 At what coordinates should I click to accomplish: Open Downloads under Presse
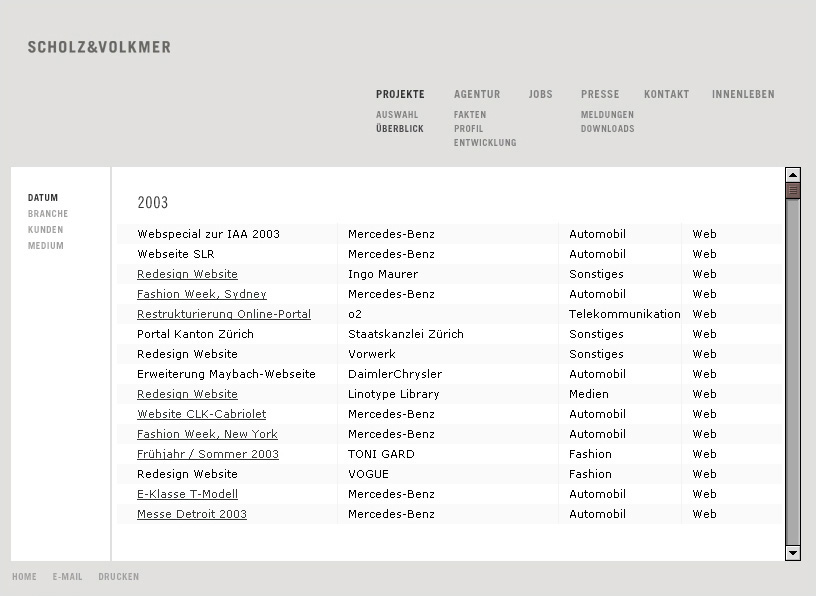607,129
